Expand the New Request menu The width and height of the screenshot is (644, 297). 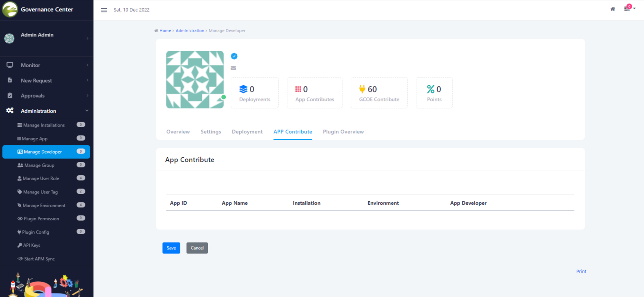[x=36, y=80]
